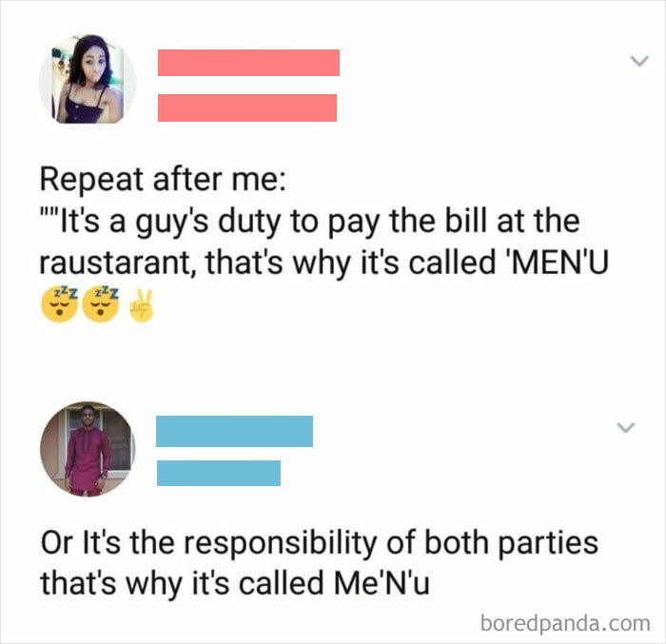Open the man's profile picture in red outfit

(x=88, y=449)
